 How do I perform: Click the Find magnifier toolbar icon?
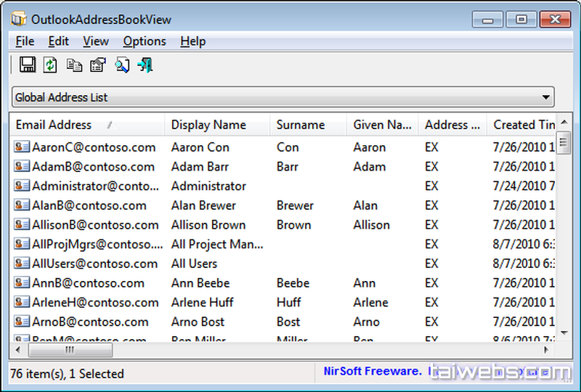121,65
